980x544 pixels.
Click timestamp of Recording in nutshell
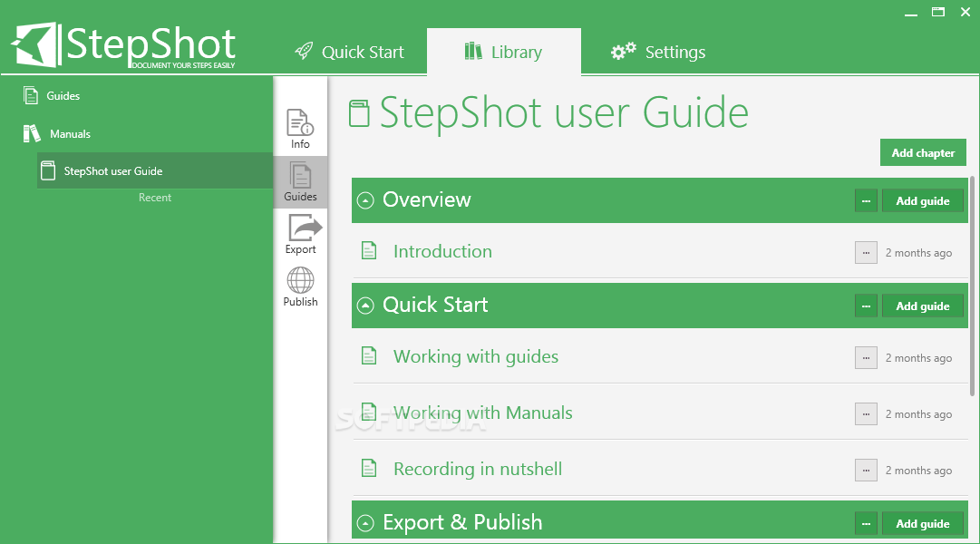[918, 471]
